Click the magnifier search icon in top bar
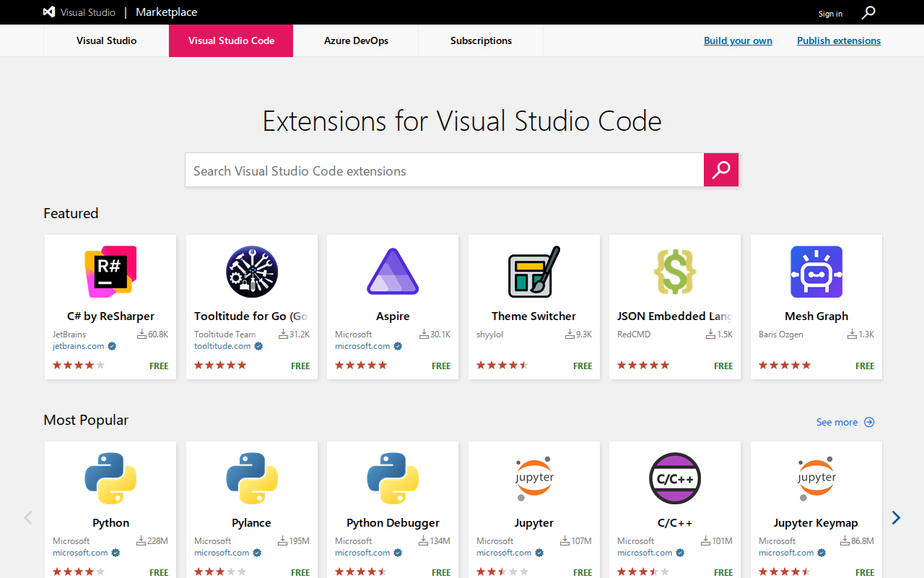Screen dimensions: 924x578 [x=868, y=12]
